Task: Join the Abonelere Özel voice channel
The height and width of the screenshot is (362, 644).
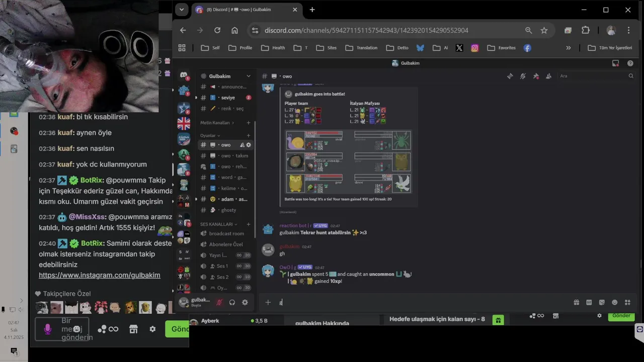Action: [225, 244]
